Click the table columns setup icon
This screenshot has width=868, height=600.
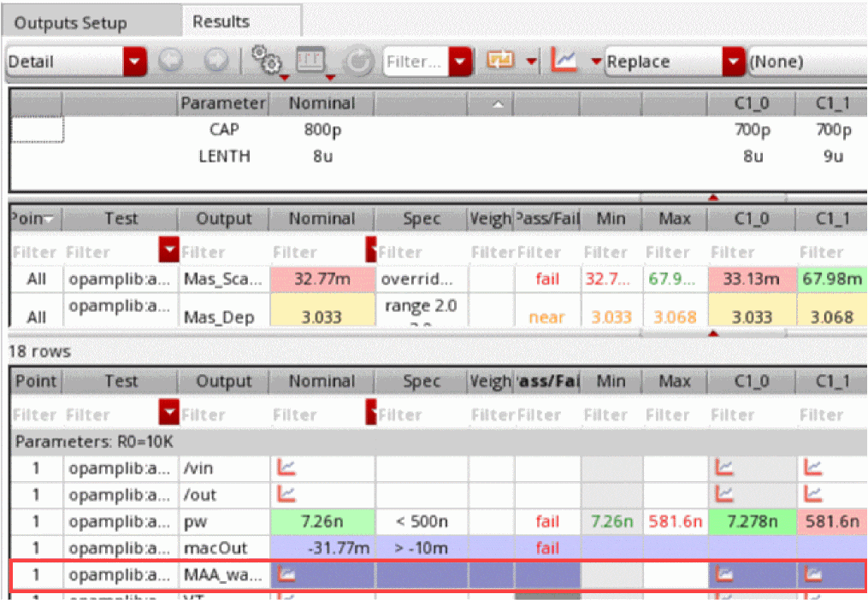[x=310, y=60]
